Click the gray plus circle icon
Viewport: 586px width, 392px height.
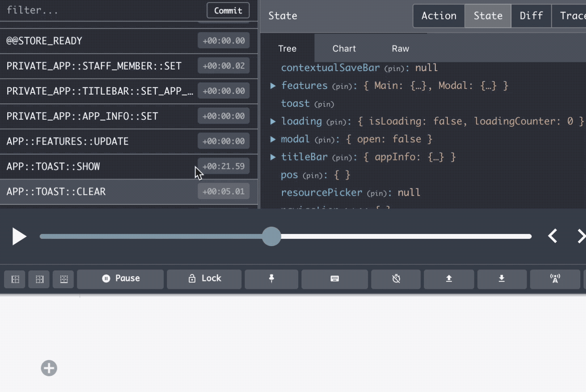pyautogui.click(x=49, y=368)
